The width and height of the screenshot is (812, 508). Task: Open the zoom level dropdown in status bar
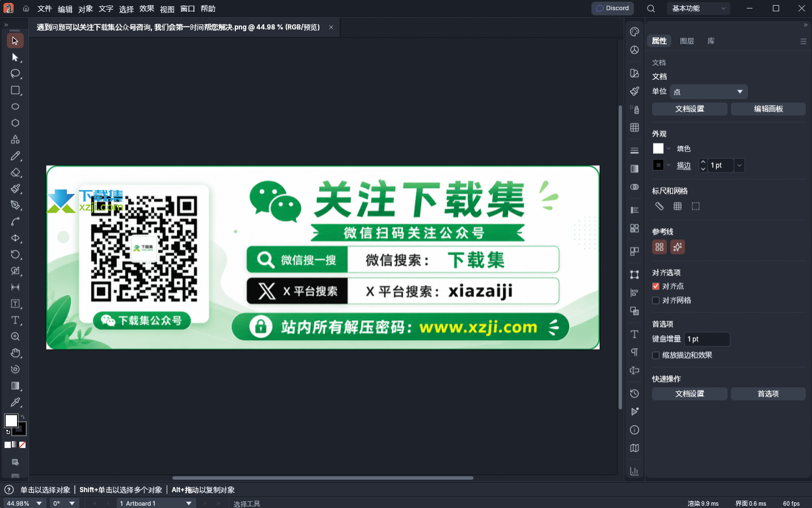[x=39, y=503]
